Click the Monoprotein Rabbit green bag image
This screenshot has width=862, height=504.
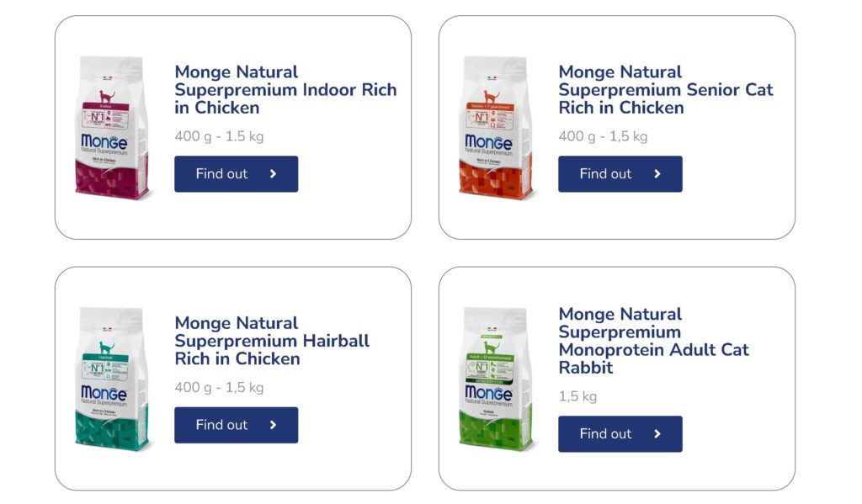click(x=498, y=379)
